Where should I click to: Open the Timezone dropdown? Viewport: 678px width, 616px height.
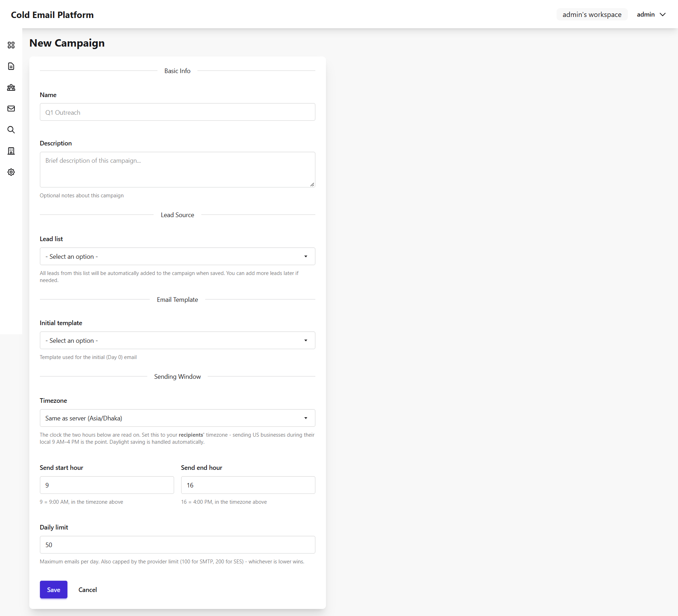pyautogui.click(x=177, y=418)
